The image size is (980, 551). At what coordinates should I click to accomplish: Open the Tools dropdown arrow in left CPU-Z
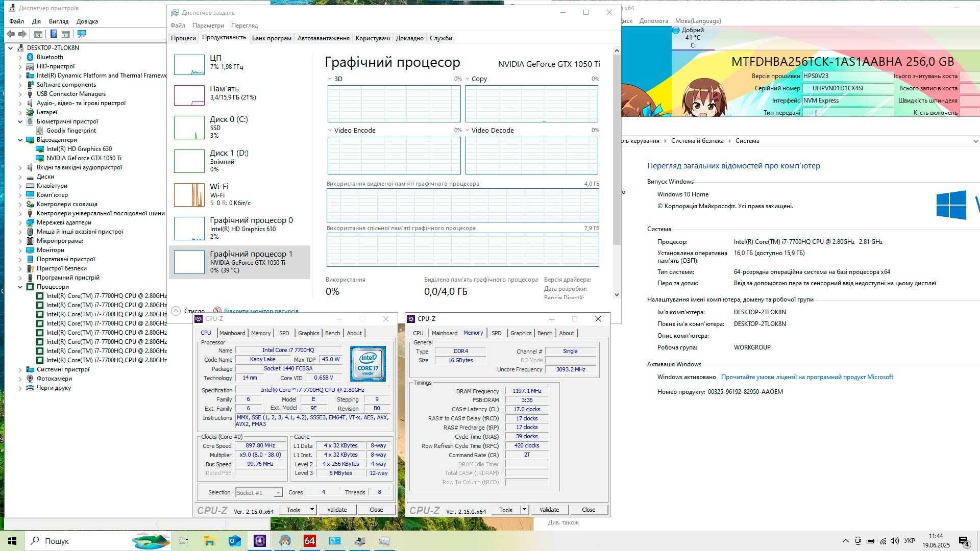point(312,510)
